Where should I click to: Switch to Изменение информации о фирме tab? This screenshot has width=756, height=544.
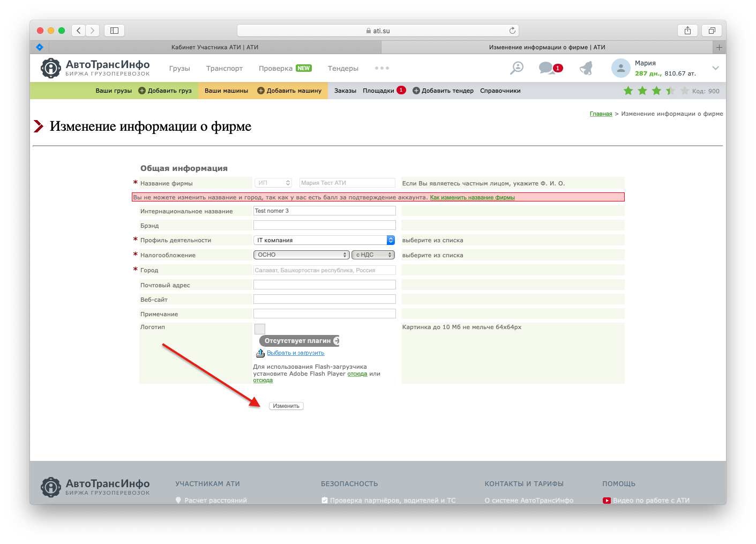coord(547,47)
